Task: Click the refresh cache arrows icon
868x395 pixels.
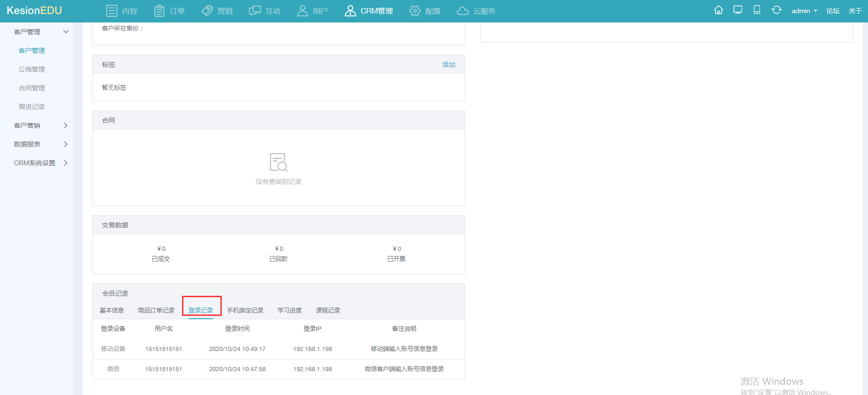Action: (x=776, y=10)
